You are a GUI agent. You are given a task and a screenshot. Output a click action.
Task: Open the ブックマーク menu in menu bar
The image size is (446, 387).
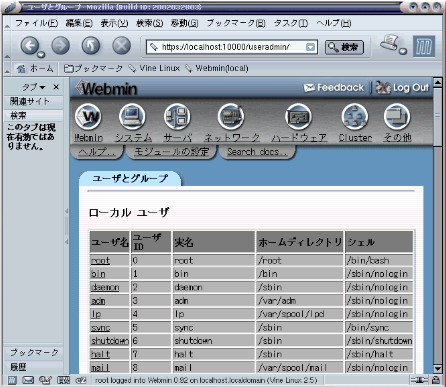coord(236,23)
